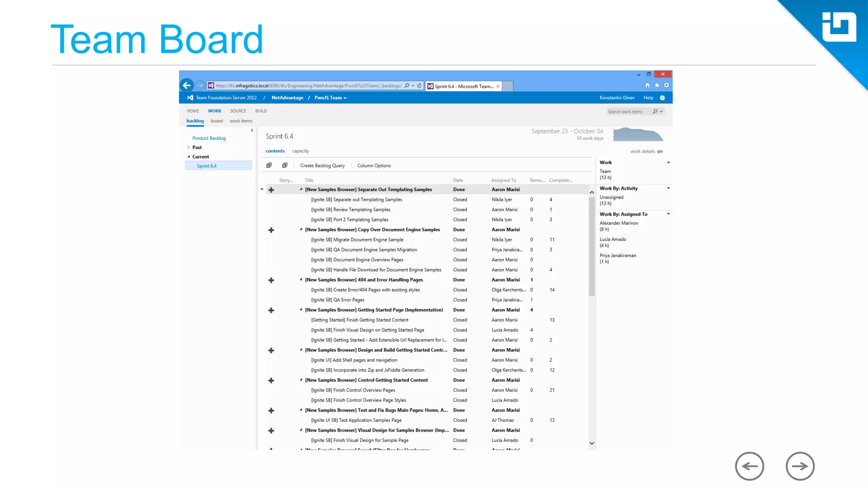
Task: Switch to the work items view
Action: point(241,121)
